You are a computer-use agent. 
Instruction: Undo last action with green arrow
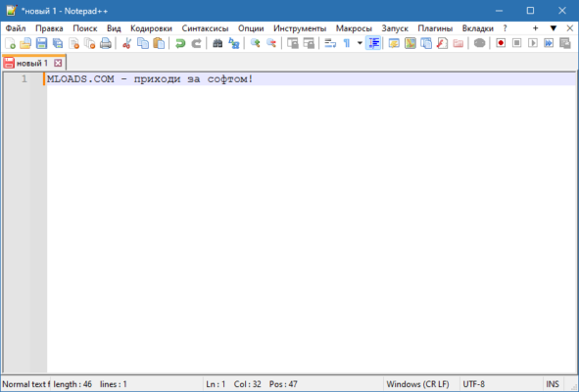180,43
